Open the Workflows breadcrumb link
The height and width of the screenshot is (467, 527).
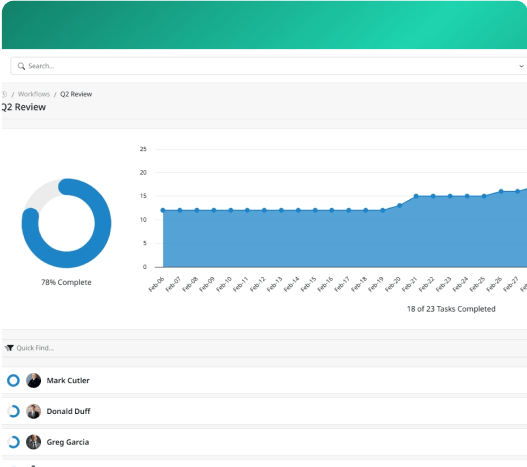pos(34,94)
